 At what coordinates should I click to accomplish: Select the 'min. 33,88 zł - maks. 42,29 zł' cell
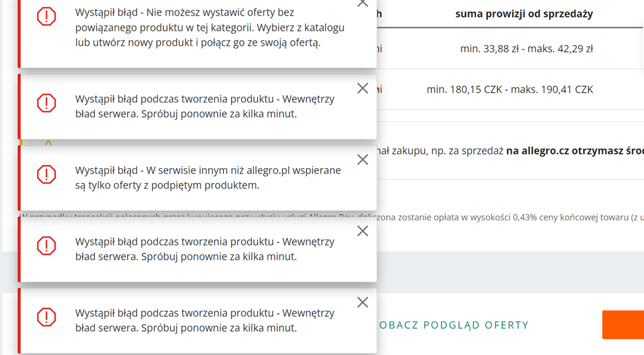[527, 49]
